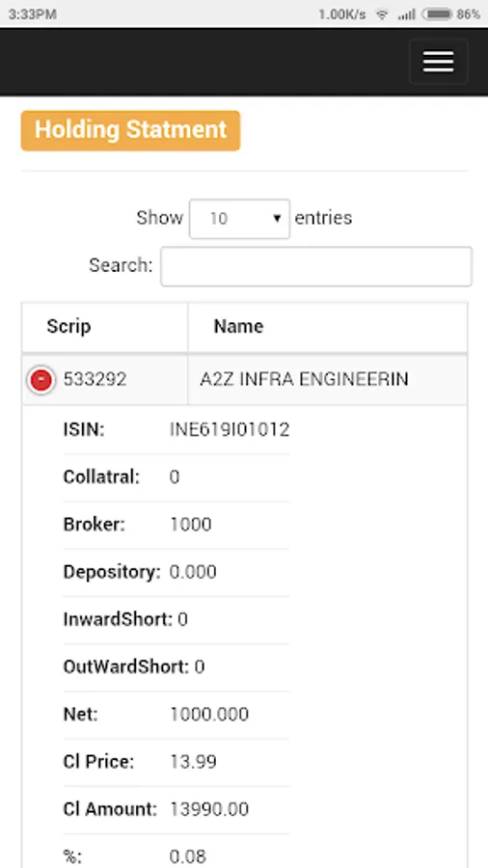Click the Net value 1000.000
Screen dimensions: 488x868
point(209,714)
